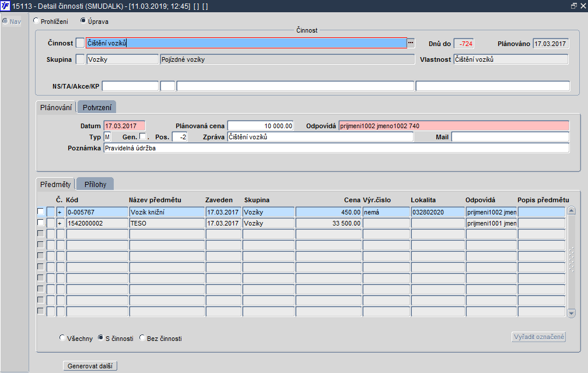Click the Generovat další button
This screenshot has height=373, width=588.
tap(90, 366)
